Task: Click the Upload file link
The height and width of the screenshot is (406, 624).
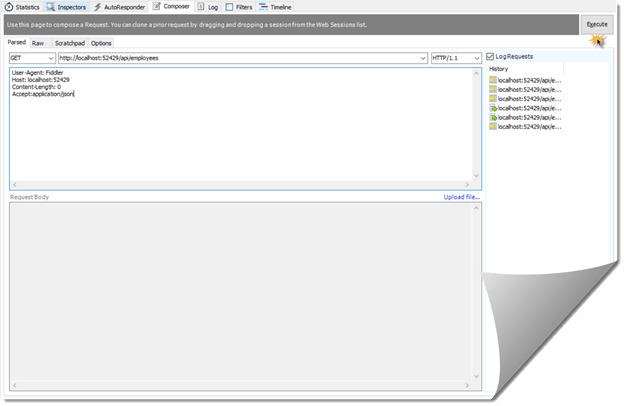Action: coord(462,197)
